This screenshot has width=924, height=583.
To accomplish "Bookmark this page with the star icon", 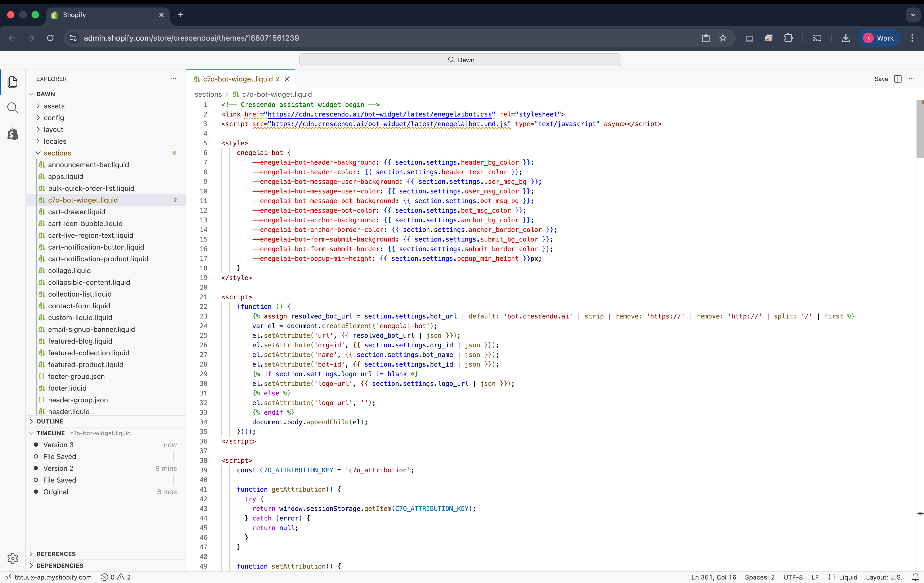I will pyautogui.click(x=723, y=38).
